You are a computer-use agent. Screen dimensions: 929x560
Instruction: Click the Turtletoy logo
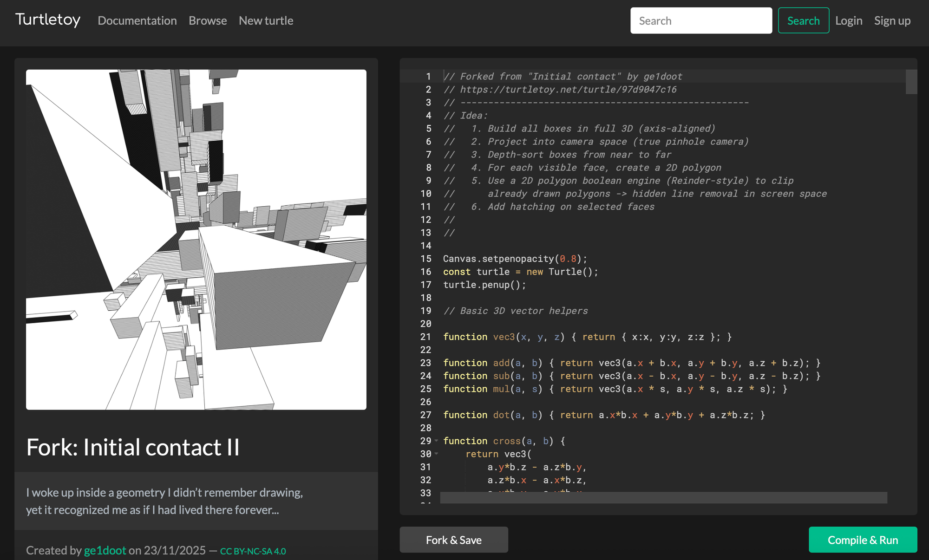pos(48,20)
